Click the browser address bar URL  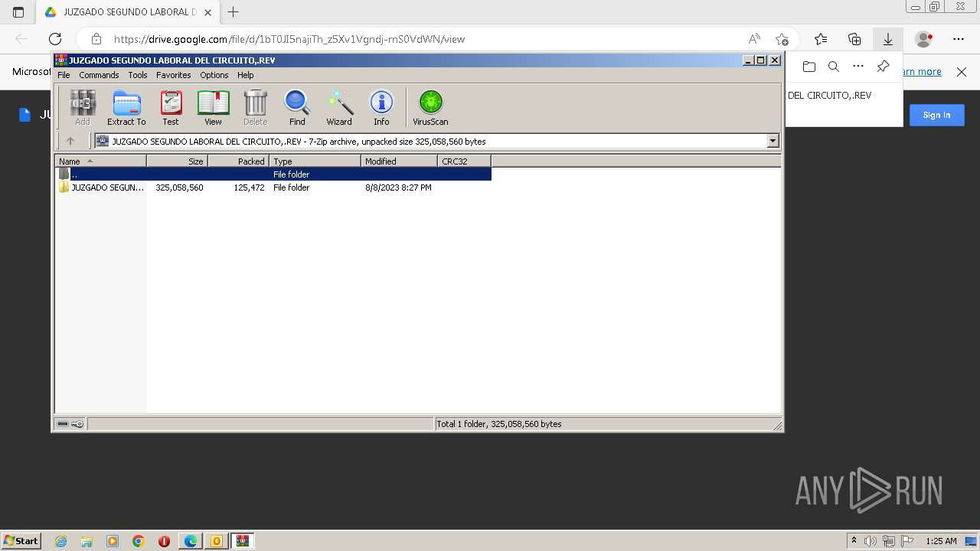click(x=289, y=39)
